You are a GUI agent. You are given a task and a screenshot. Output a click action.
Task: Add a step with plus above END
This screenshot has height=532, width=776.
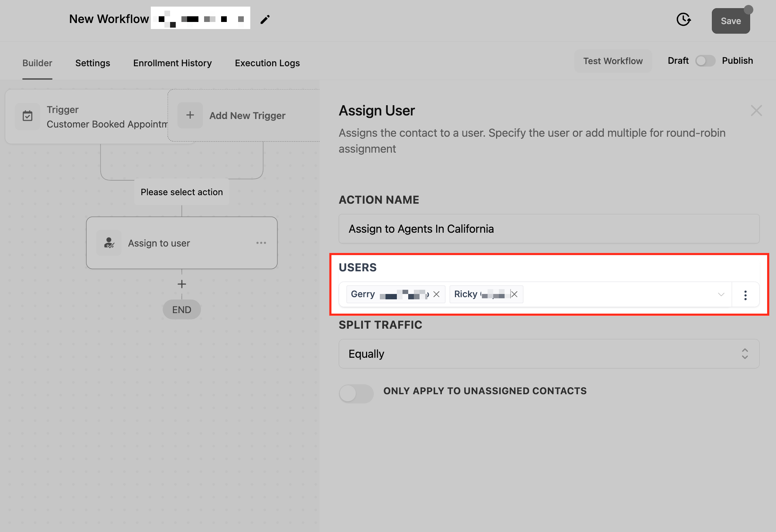182,284
